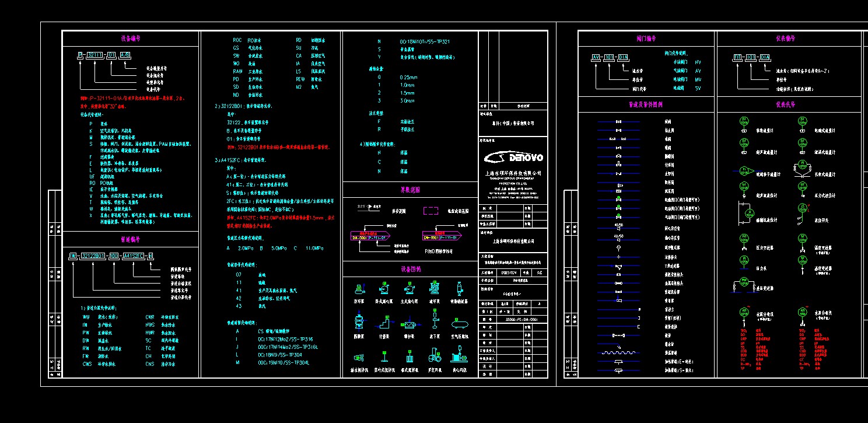Select the MV electric valve code
This screenshot has height=423, width=868.
pos(698,80)
